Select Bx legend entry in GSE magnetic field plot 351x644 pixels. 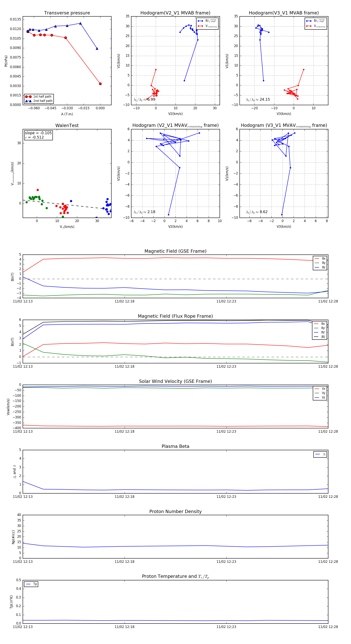320,259
